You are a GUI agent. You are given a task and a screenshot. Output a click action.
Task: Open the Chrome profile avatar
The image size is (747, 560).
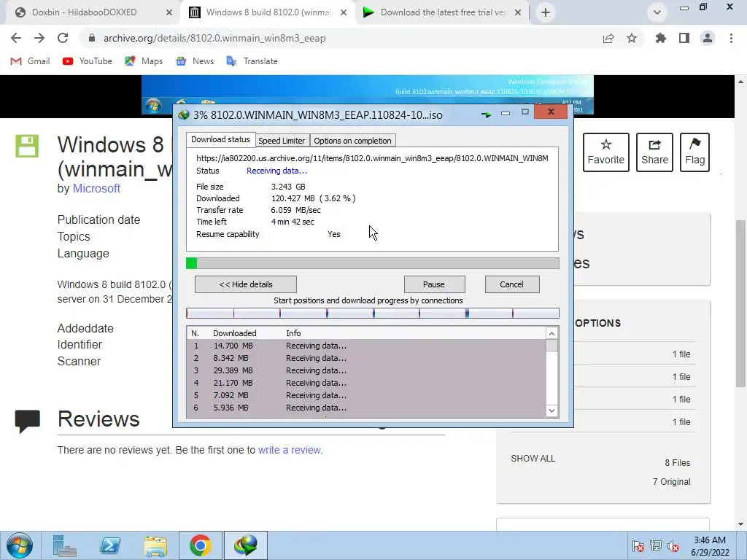click(708, 38)
